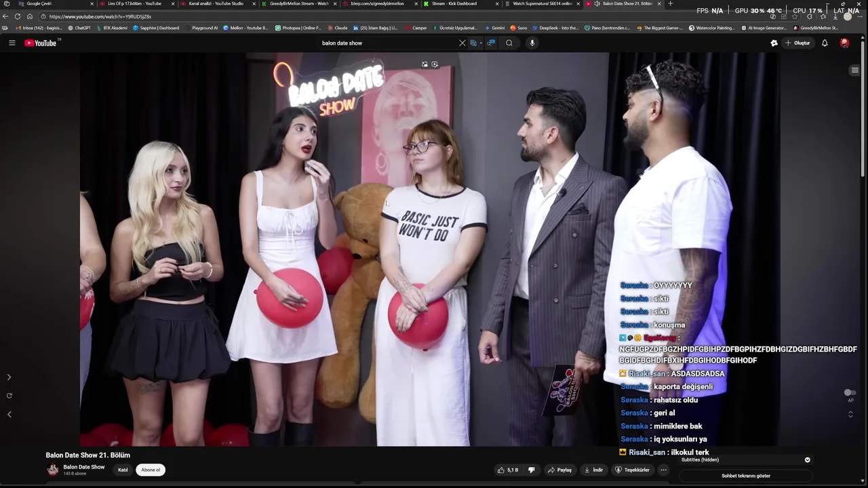Screen dimensions: 868x488
Task: Open the YouTube hamburger menu
Action: click(12, 43)
